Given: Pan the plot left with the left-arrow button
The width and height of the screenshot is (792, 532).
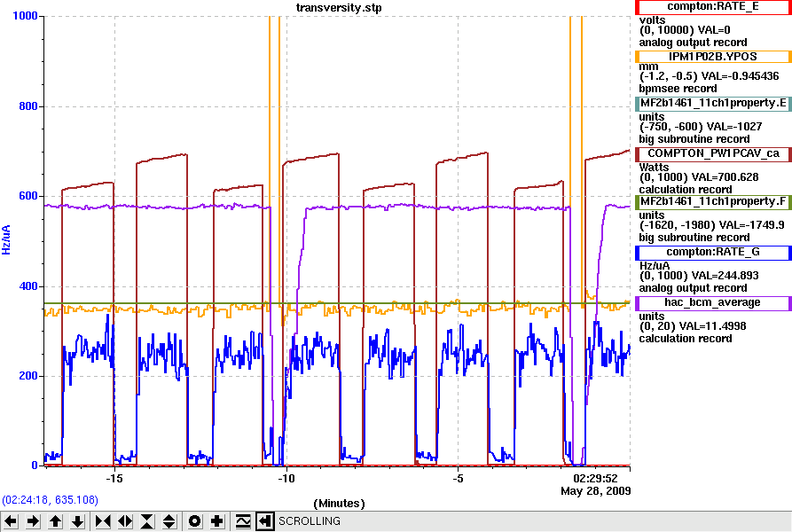Looking at the screenshot, I should point(11,520).
